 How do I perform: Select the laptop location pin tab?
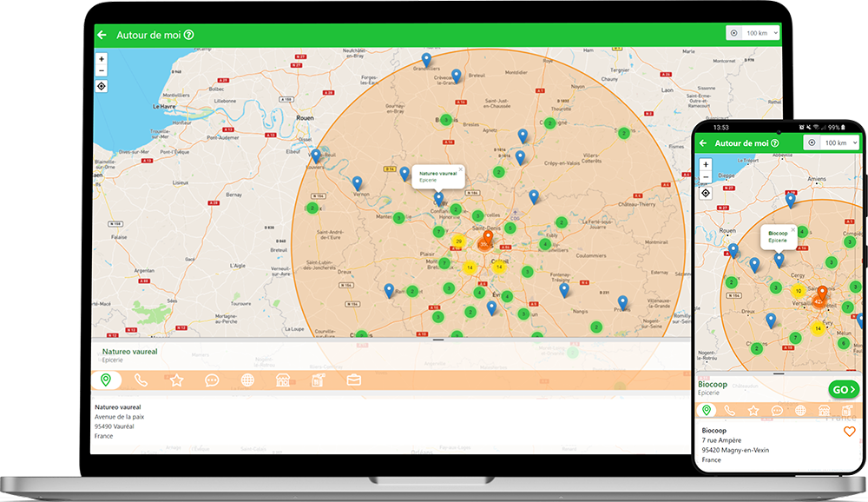(106, 380)
